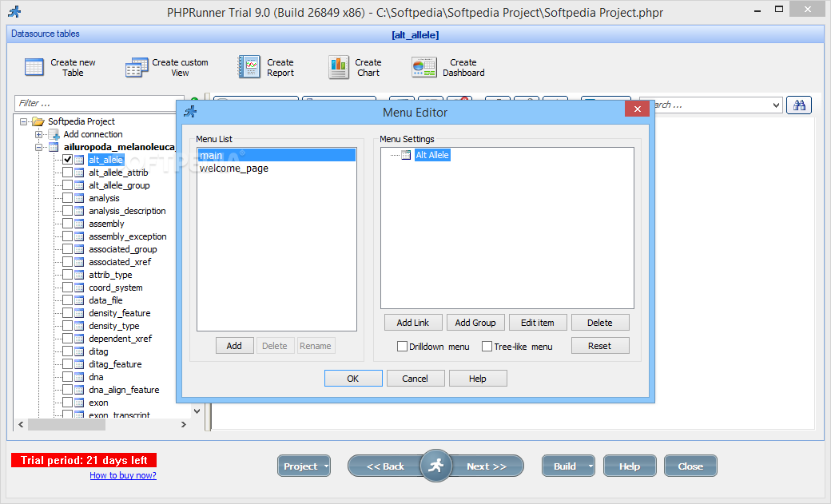This screenshot has width=831, height=504.
Task: Click Help in Menu Editor
Action: point(478,379)
